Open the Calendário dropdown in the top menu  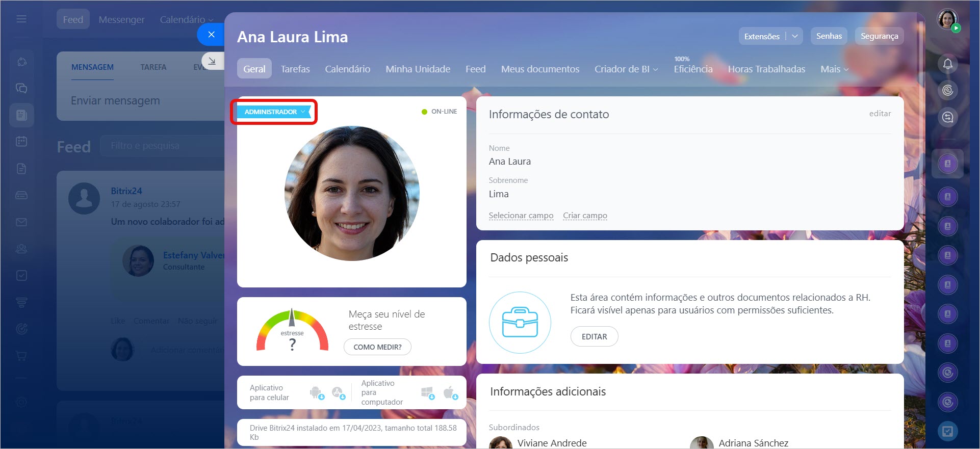186,19
